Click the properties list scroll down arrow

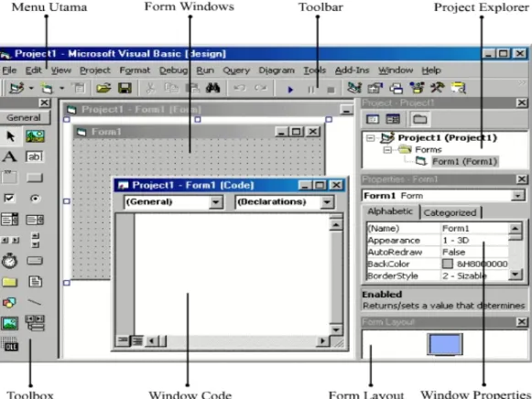(x=516, y=275)
